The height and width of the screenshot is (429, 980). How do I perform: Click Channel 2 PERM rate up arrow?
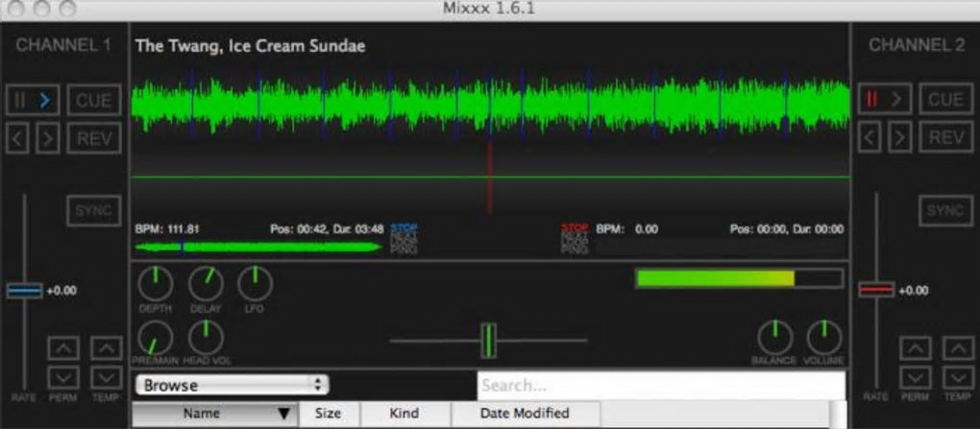tap(916, 347)
